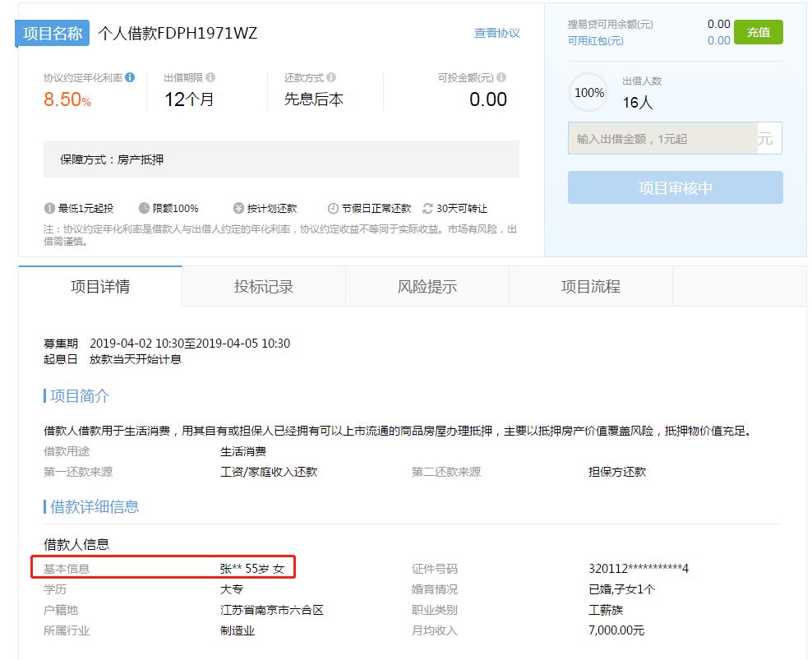Viewport: 812px width, 660px height.
Task: Click the green 充值 button
Action: 758,32
